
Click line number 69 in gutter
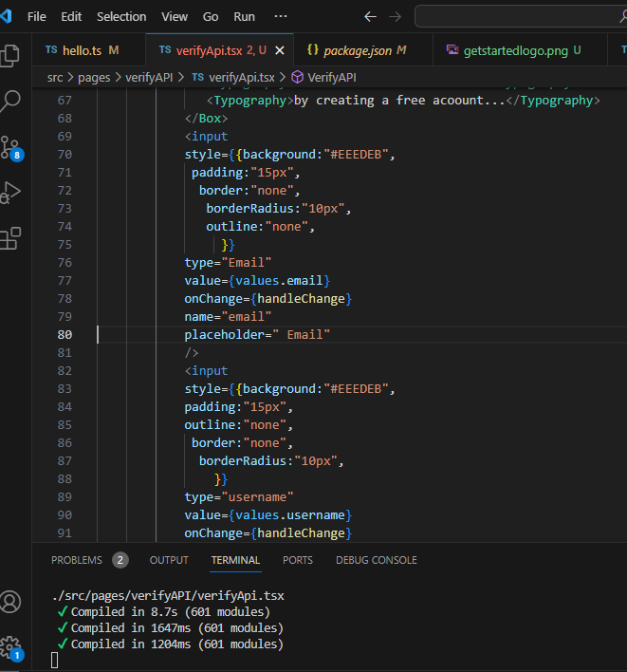pyautogui.click(x=65, y=137)
